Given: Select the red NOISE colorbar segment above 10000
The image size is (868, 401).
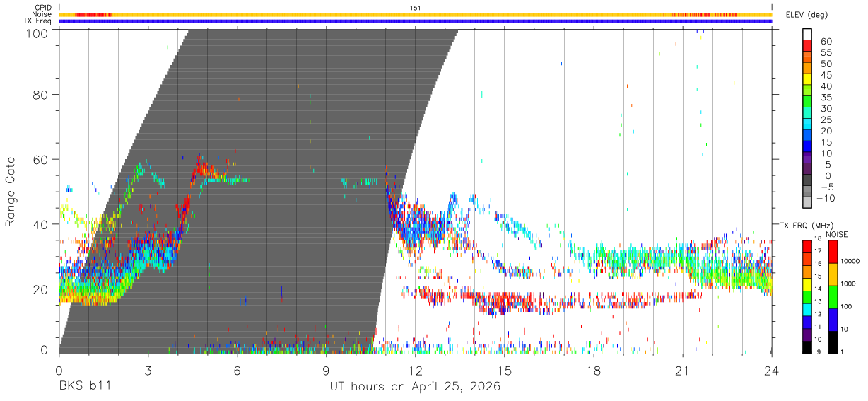Looking at the screenshot, I should click(x=833, y=251).
